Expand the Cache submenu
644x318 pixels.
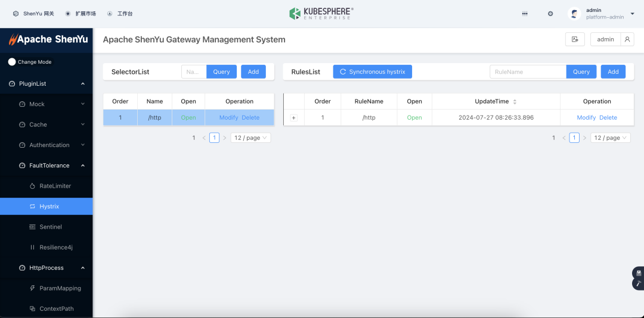tap(83, 124)
